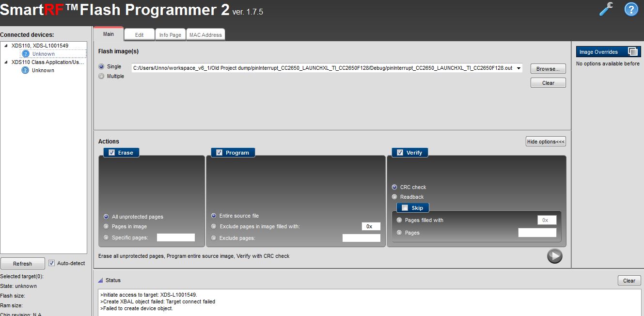Click the Browse... button
This screenshot has width=644, height=316.
[548, 69]
